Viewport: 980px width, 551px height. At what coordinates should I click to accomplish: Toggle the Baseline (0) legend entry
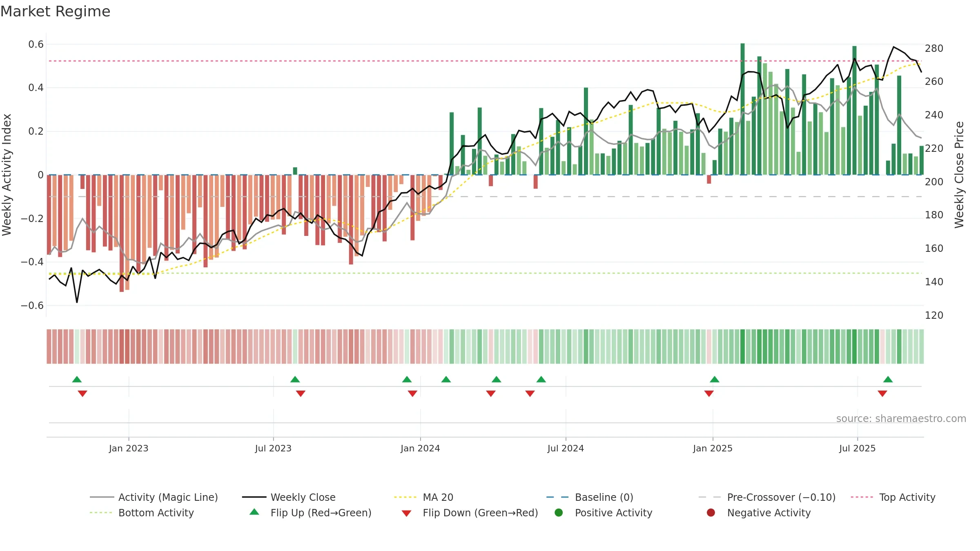(x=590, y=497)
